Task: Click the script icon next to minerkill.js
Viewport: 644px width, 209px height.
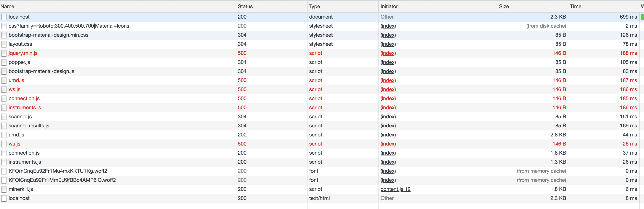Action: [4, 189]
